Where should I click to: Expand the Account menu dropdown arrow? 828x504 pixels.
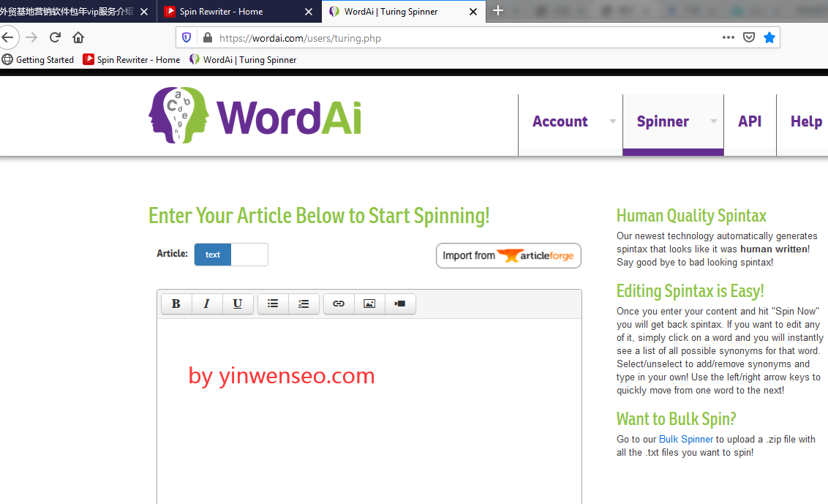(612, 121)
